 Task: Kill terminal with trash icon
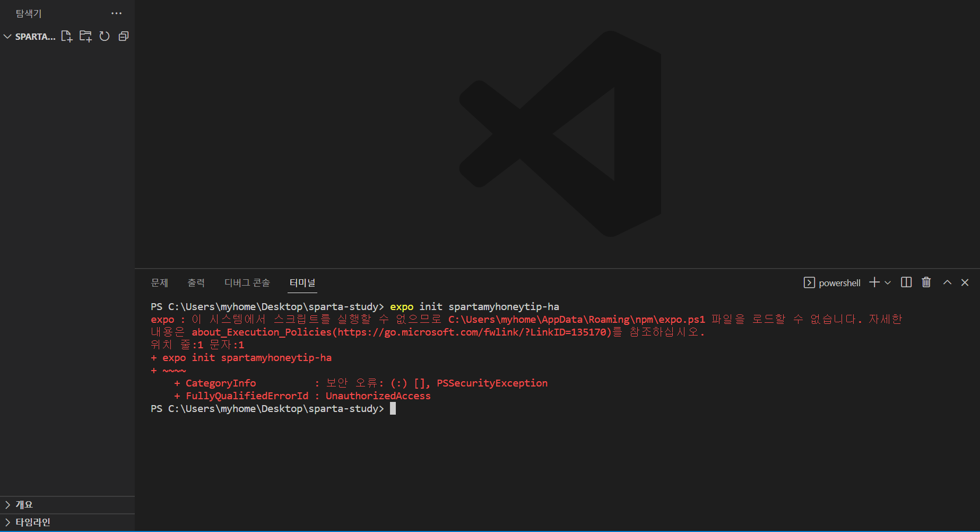(x=926, y=282)
